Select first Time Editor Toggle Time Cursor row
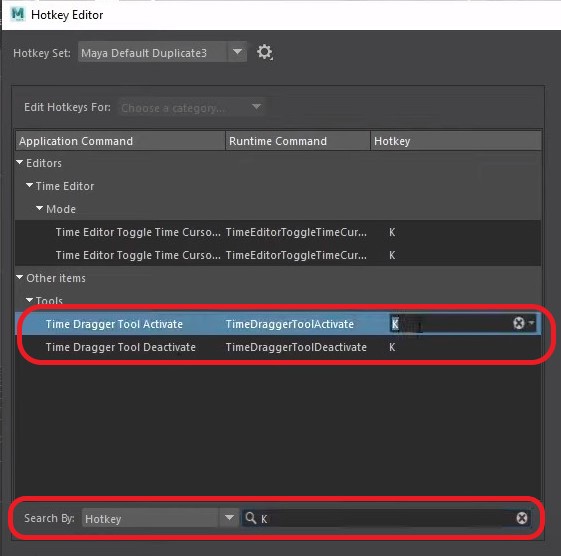561x556 pixels. [x=278, y=232]
